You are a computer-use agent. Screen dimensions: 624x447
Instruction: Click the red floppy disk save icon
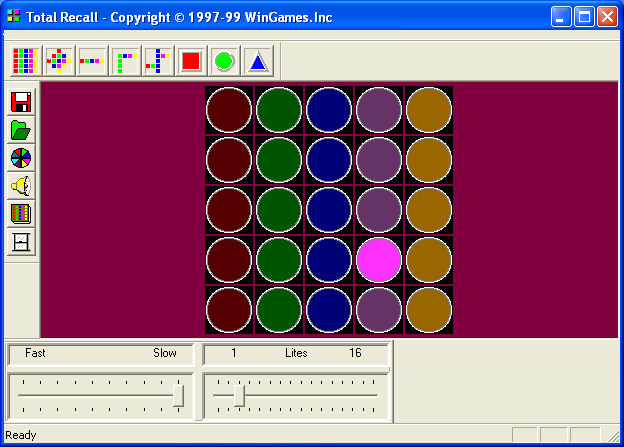(x=21, y=102)
